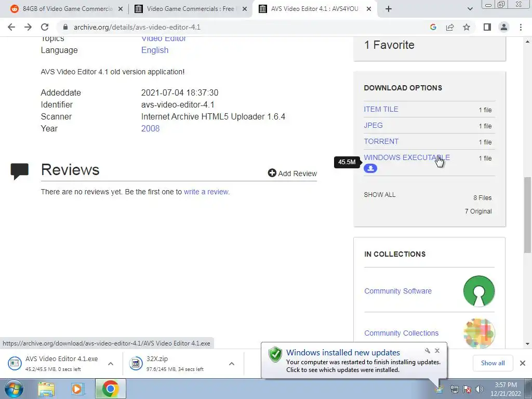Click the 8 Files count text
Viewport: 532px width, 399px height.
coord(483,198)
